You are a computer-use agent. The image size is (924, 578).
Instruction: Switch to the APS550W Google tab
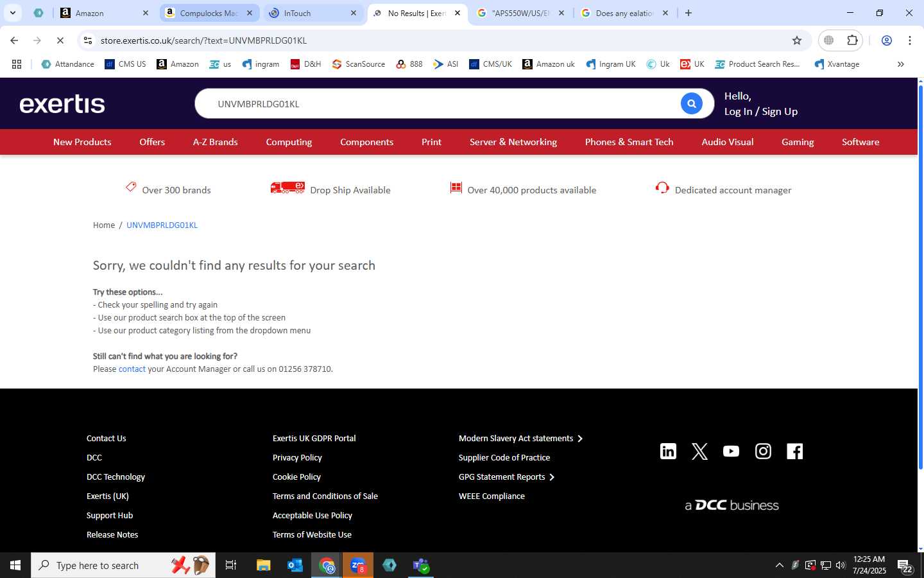point(520,13)
